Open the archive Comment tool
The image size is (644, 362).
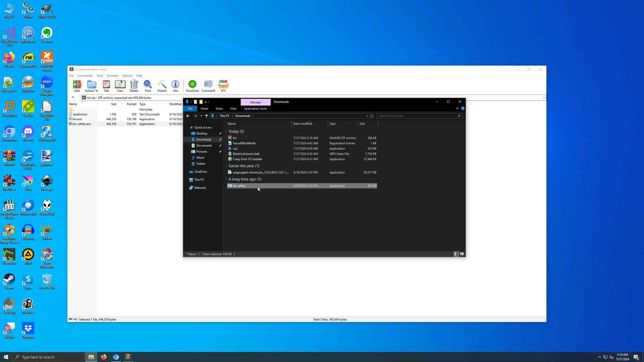pos(208,86)
